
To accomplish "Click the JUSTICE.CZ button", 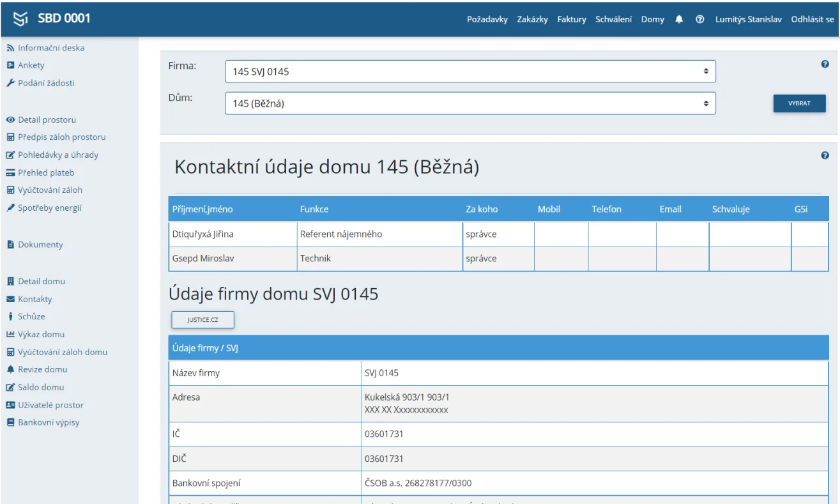I will (x=202, y=319).
